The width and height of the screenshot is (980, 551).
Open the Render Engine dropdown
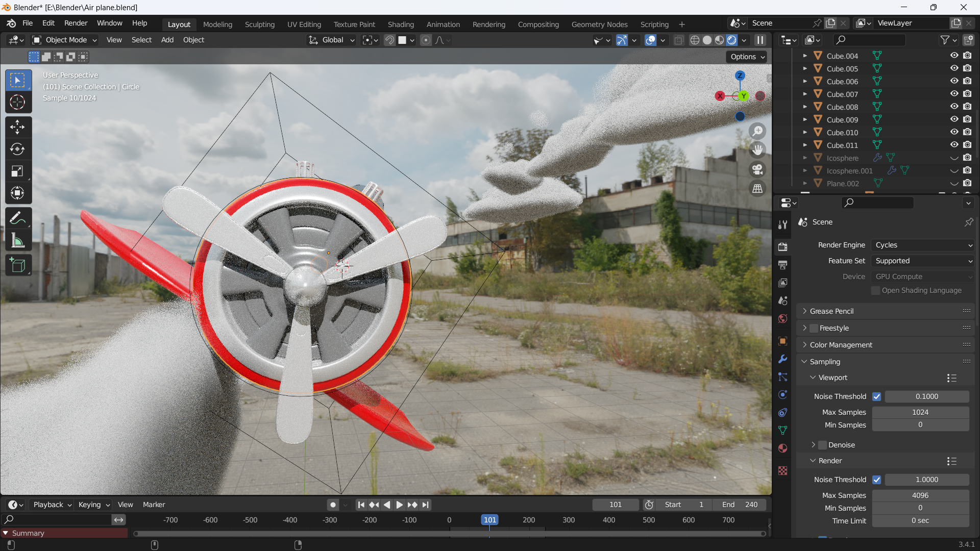tap(923, 245)
